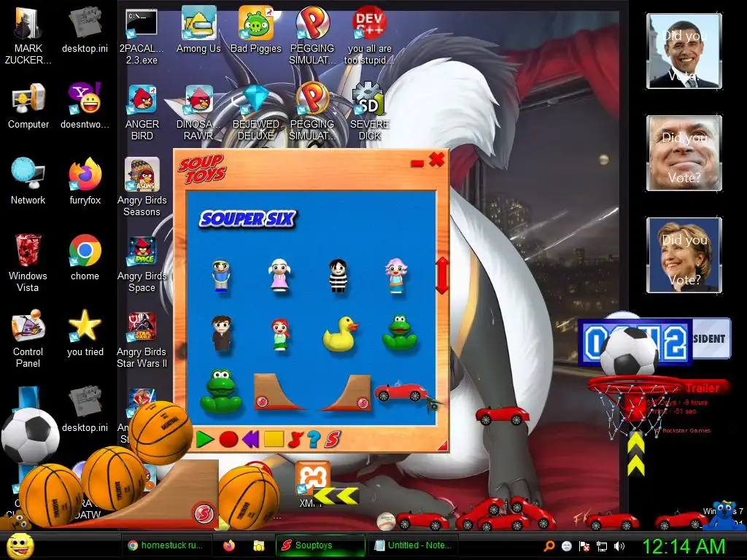This screenshot has height=560, width=747.
Task: Open the Network desktop icon
Action: pyautogui.click(x=28, y=182)
